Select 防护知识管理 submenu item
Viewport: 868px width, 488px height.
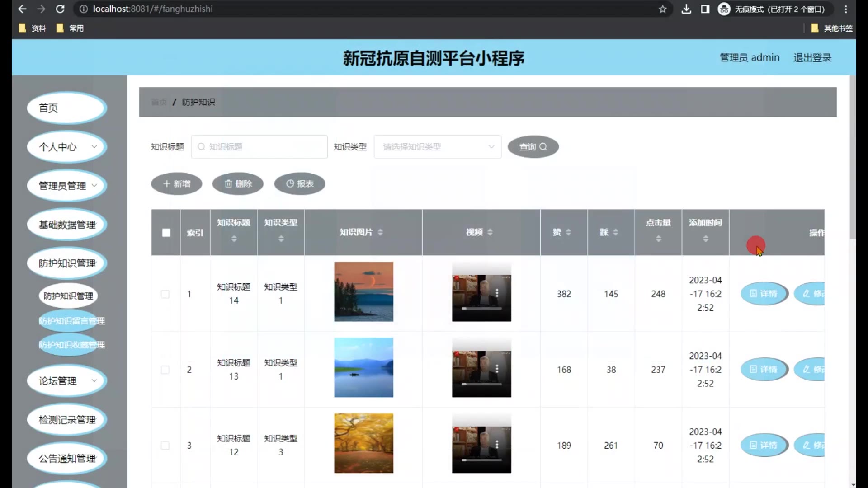68,296
